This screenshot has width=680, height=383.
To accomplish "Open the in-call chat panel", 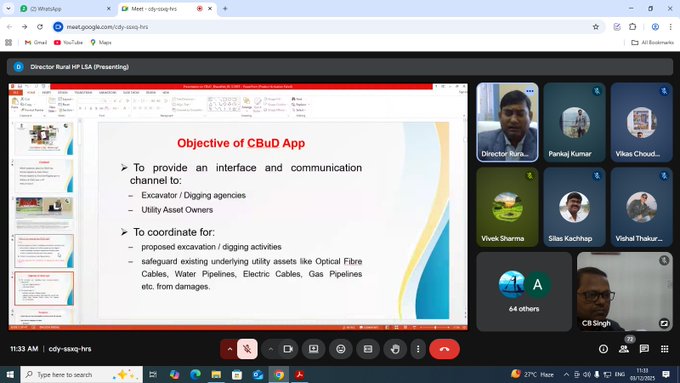I will [644, 349].
